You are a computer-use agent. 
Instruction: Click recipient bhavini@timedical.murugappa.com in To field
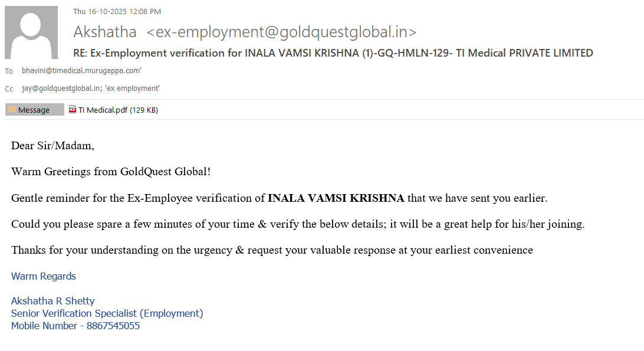click(x=81, y=71)
